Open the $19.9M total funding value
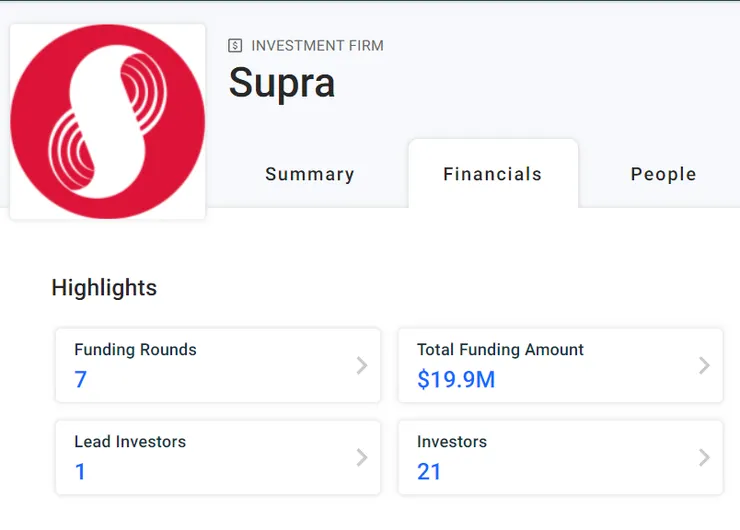Screen dimensions: 740x530 click(456, 380)
